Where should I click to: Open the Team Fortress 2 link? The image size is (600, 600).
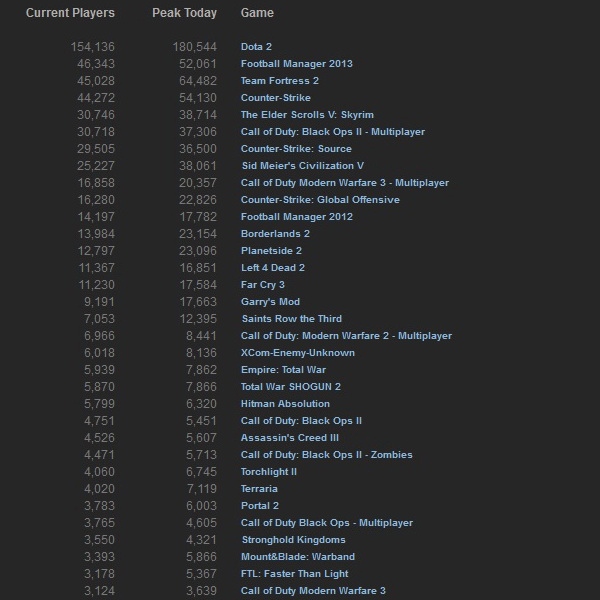point(279,81)
